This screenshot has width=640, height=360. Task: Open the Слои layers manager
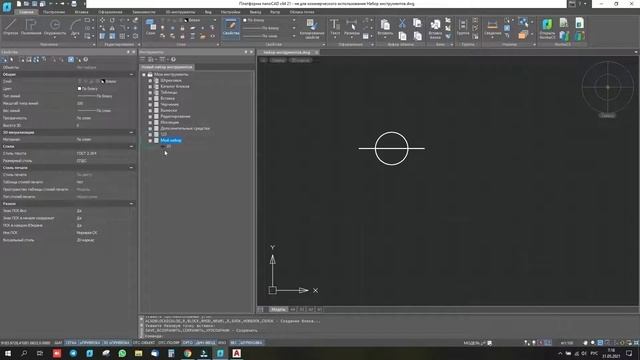tap(150, 27)
